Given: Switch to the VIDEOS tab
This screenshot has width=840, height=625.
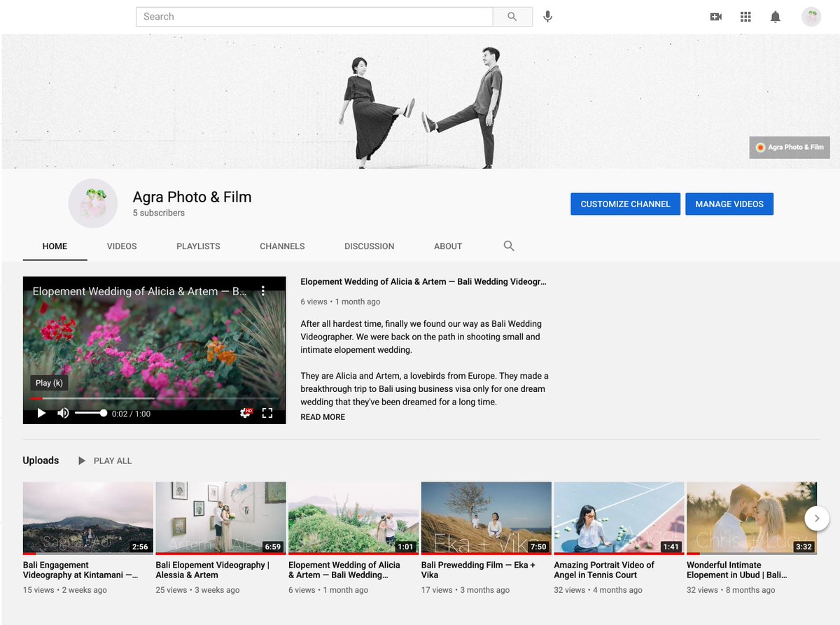Looking at the screenshot, I should 122,246.
